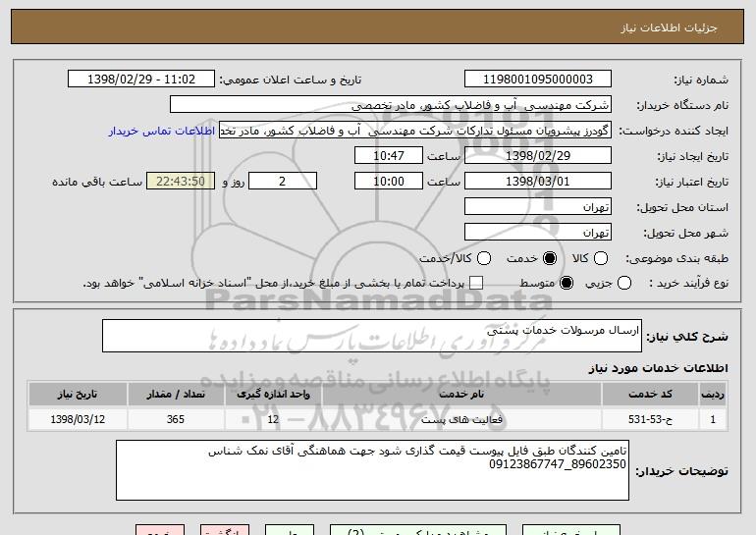
Task: Click the نام خدمت column header
Action: pyautogui.click(x=461, y=395)
